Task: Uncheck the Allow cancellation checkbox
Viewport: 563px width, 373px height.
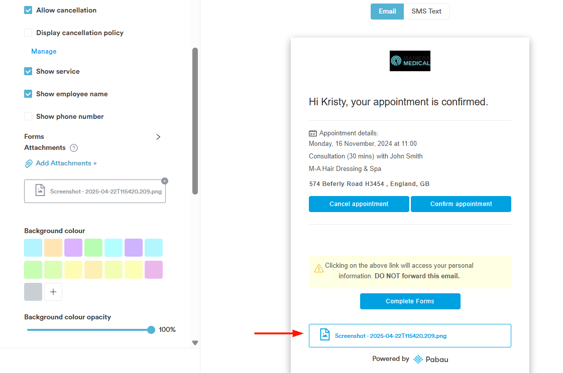Action: click(x=28, y=10)
